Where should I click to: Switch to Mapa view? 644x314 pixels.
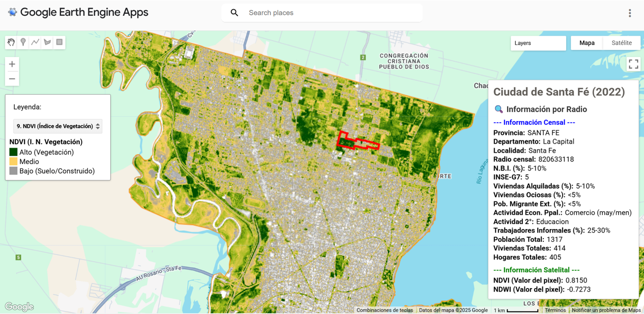587,43
